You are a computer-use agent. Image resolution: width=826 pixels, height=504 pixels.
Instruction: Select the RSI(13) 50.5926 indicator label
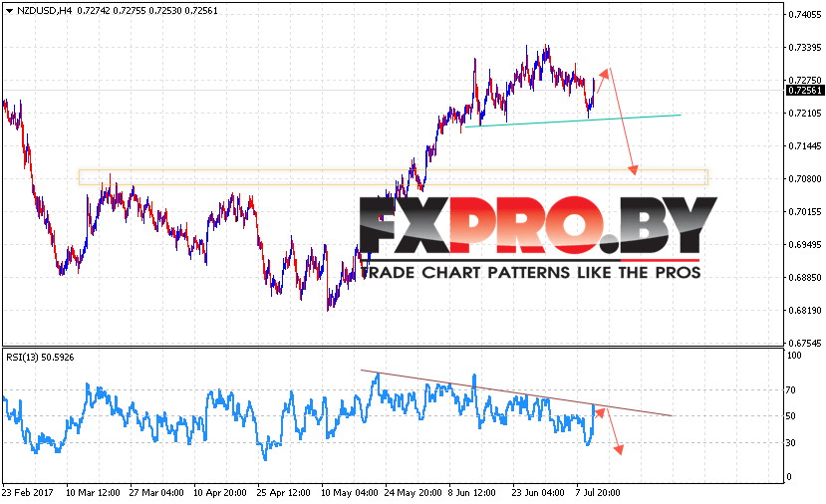[x=40, y=358]
